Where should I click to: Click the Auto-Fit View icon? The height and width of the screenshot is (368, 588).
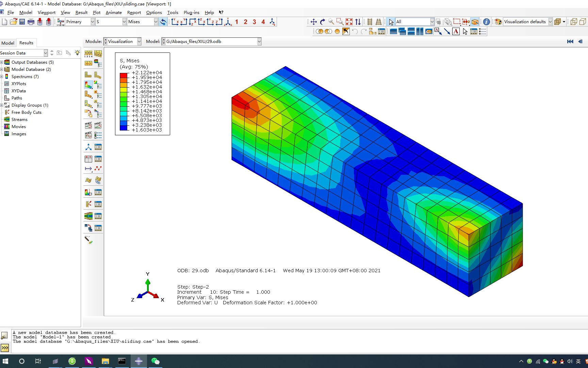pos(349,21)
